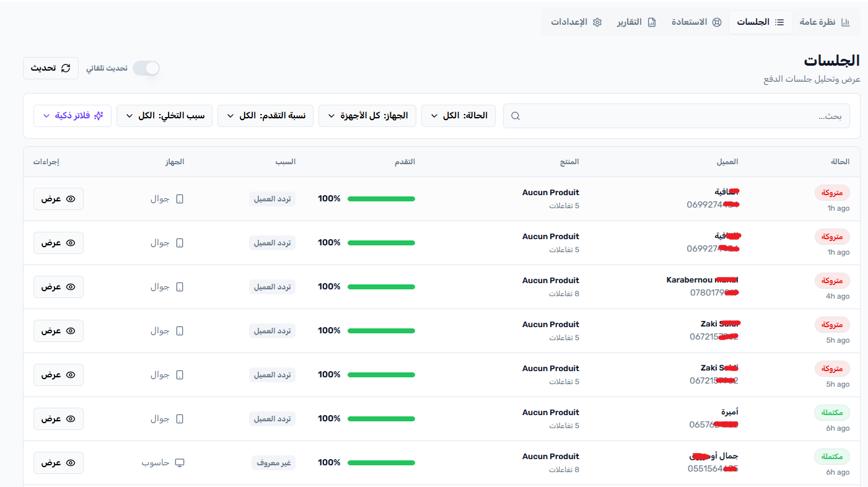Click جوال label in أميرة row

160,419
